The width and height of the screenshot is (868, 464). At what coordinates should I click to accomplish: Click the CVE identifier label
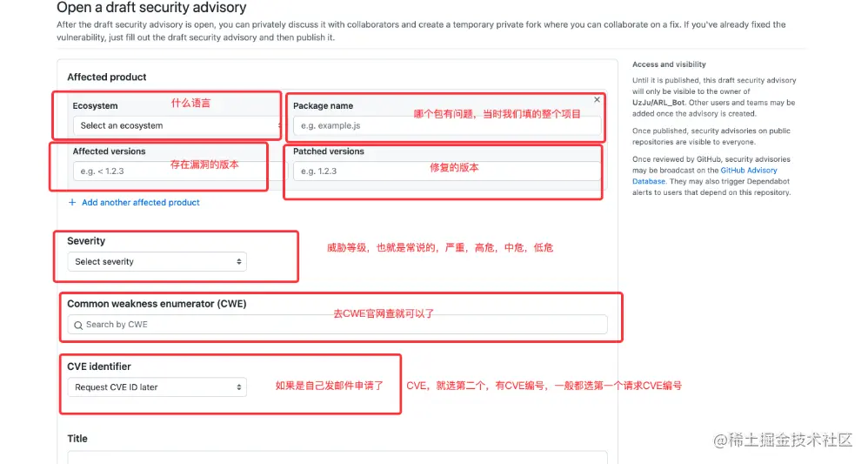99,366
